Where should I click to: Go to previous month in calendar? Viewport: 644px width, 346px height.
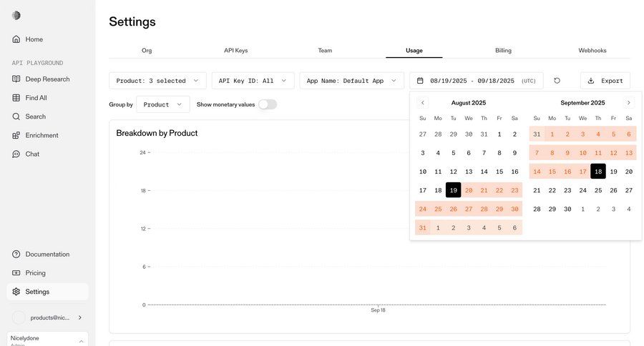422,102
